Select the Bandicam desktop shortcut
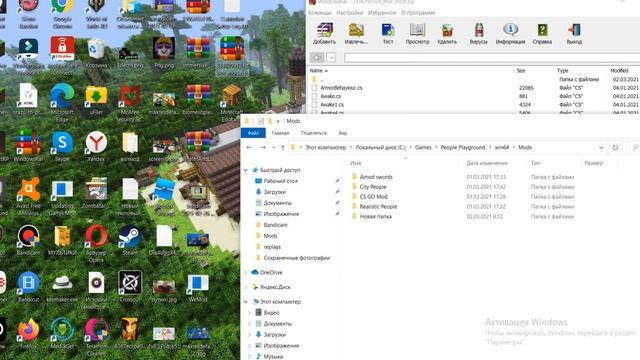The height and width of the screenshot is (360, 640). tap(28, 240)
